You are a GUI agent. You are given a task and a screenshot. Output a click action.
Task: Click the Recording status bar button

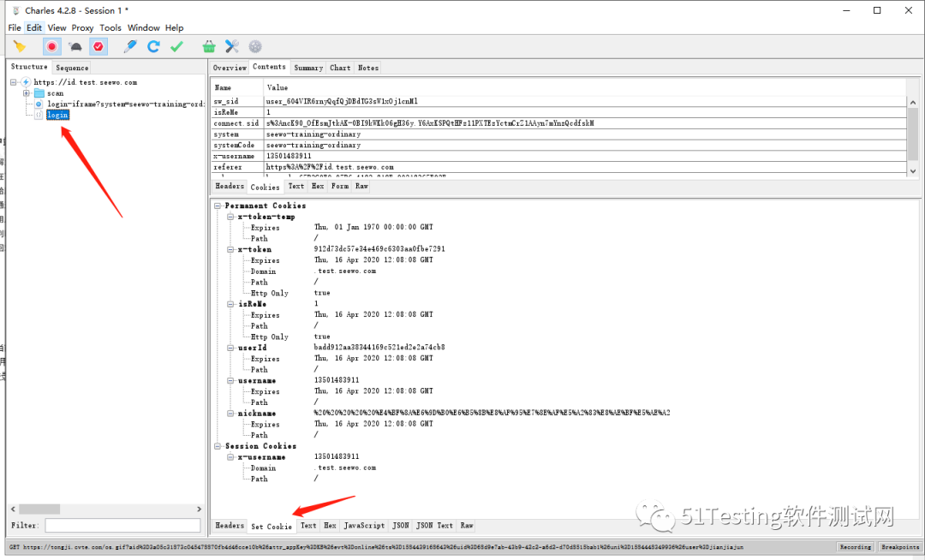(855, 547)
